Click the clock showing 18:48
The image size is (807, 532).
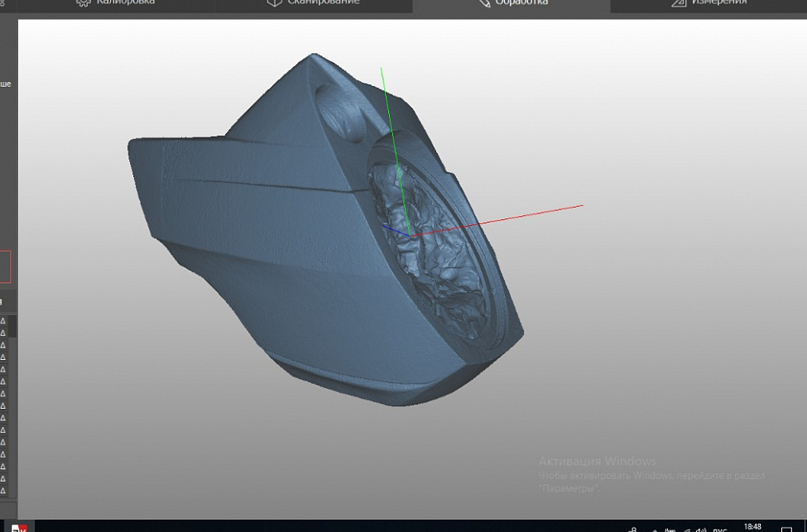point(752,526)
